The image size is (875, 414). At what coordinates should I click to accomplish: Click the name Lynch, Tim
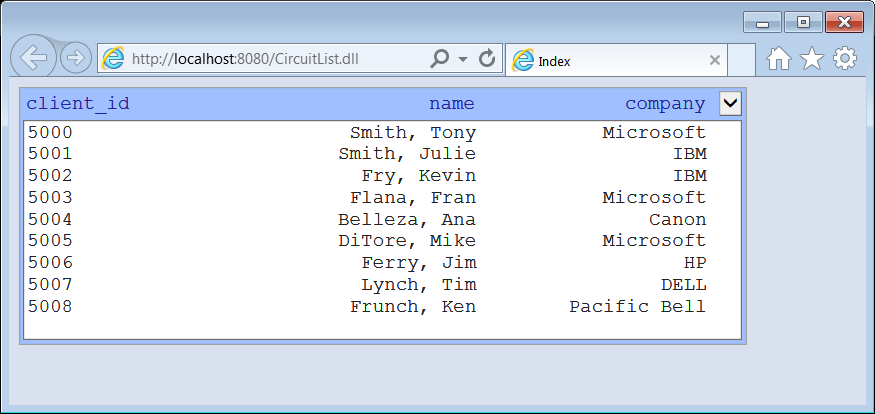point(419,285)
